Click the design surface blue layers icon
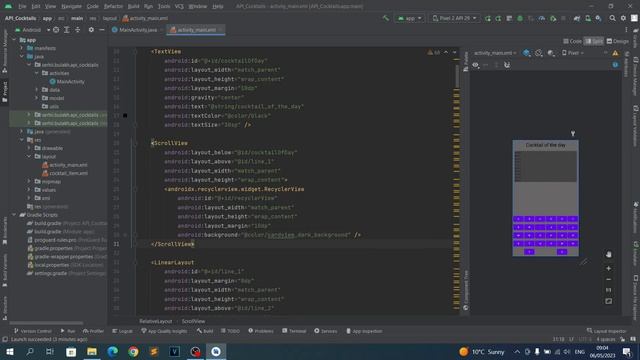The width and height of the screenshot is (640, 360). tap(527, 53)
